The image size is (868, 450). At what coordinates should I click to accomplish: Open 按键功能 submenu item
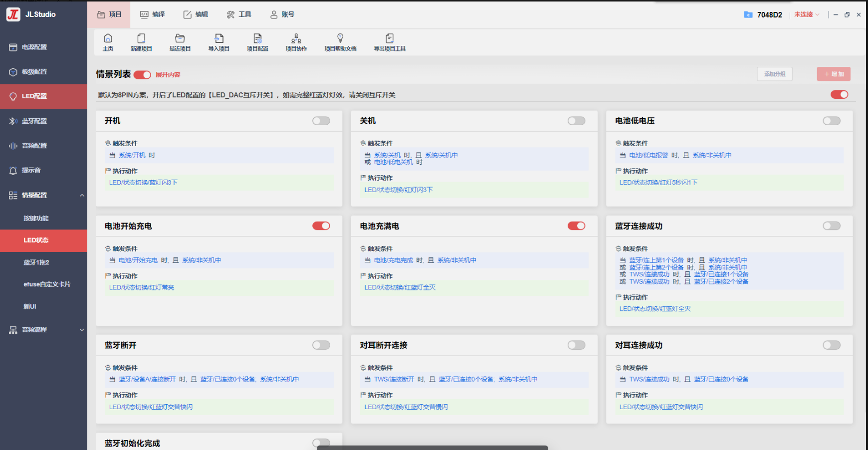click(43, 219)
